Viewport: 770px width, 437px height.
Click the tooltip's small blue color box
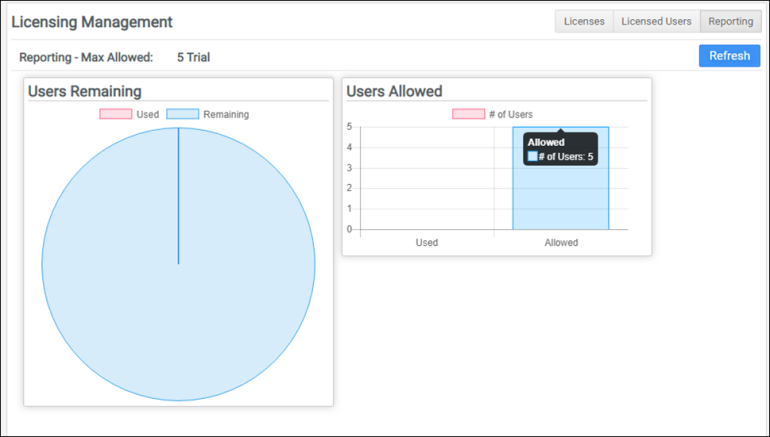point(533,157)
